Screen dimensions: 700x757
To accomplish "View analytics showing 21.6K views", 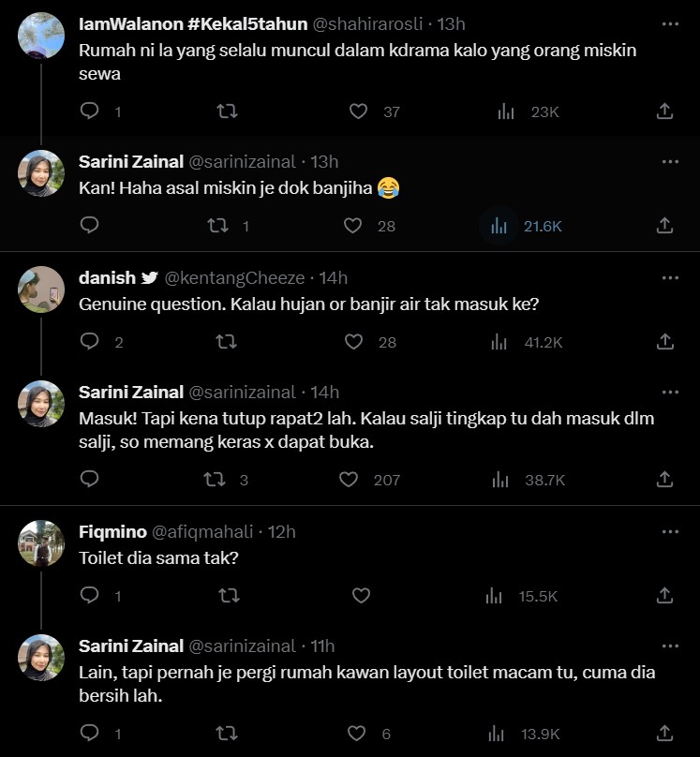I will pos(499,226).
